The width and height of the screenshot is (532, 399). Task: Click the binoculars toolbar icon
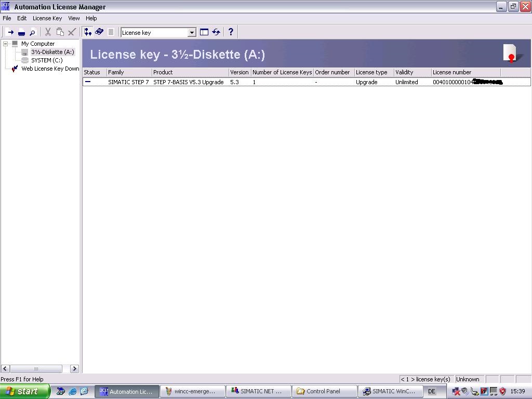tap(99, 32)
